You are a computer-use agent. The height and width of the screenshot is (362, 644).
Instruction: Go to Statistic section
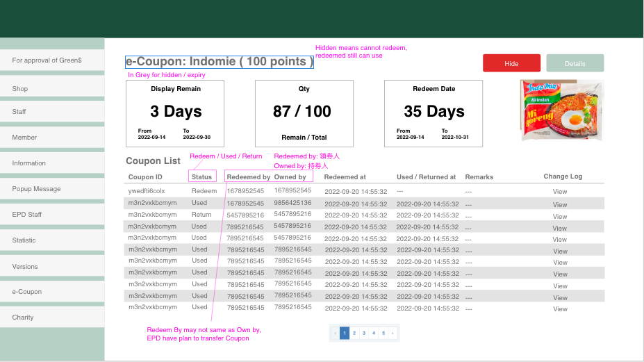pyautogui.click(x=52, y=240)
